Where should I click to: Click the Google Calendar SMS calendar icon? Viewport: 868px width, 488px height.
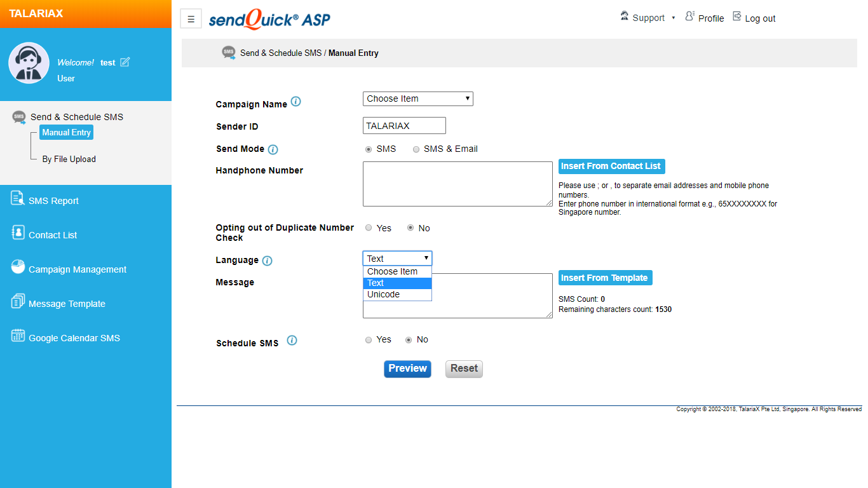[x=18, y=335]
